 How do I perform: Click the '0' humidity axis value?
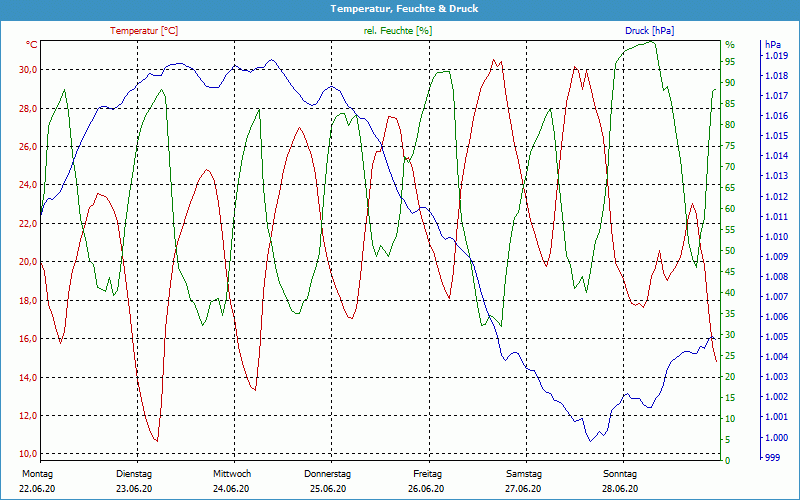(728, 461)
